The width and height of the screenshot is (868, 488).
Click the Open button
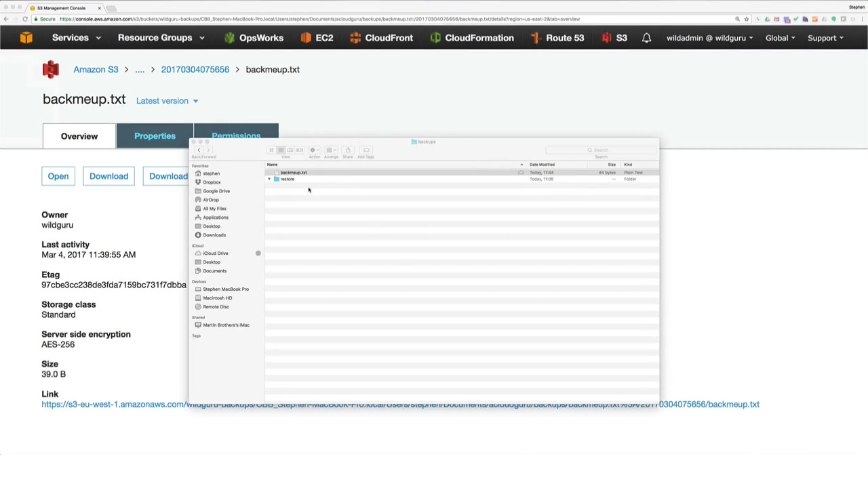point(58,176)
